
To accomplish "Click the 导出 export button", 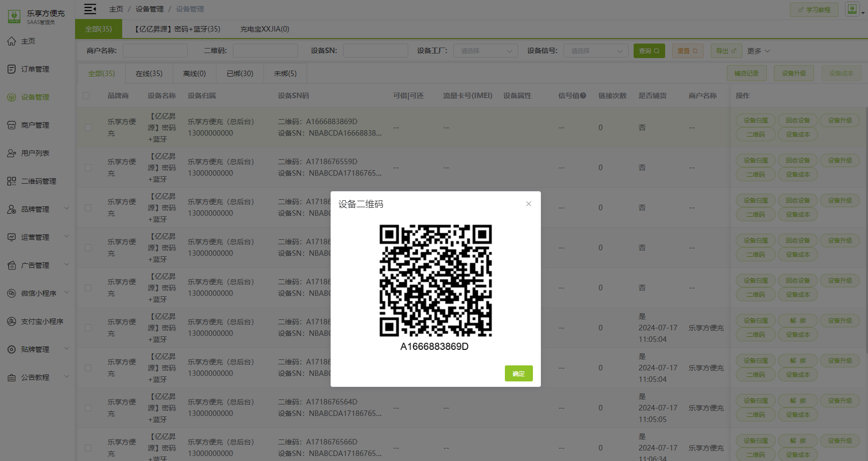I will (x=726, y=51).
